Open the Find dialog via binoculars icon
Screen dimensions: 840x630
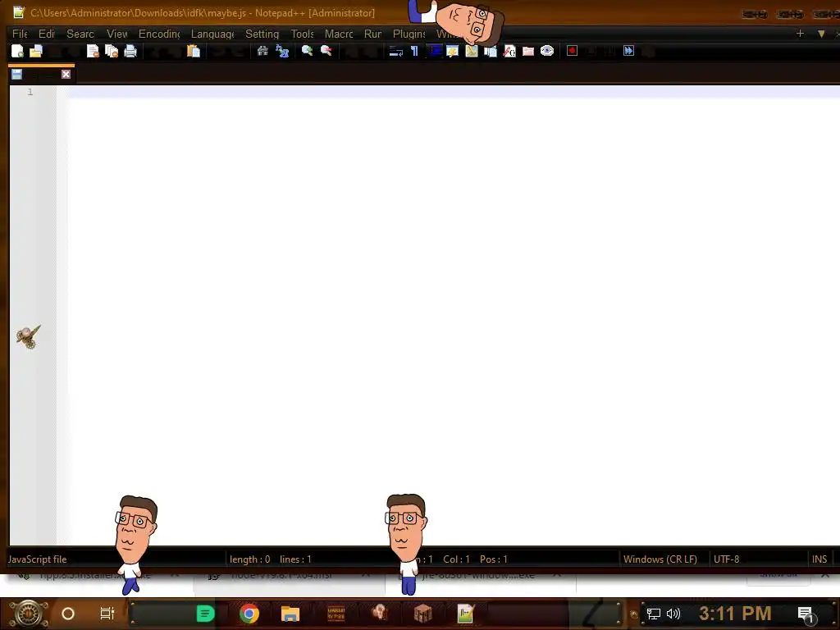[x=262, y=51]
